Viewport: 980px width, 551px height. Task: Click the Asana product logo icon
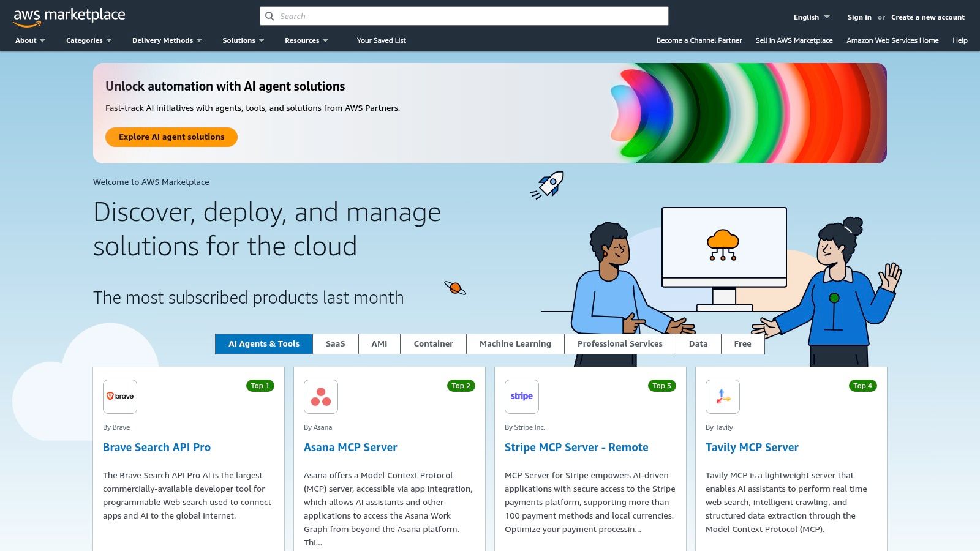(x=321, y=396)
